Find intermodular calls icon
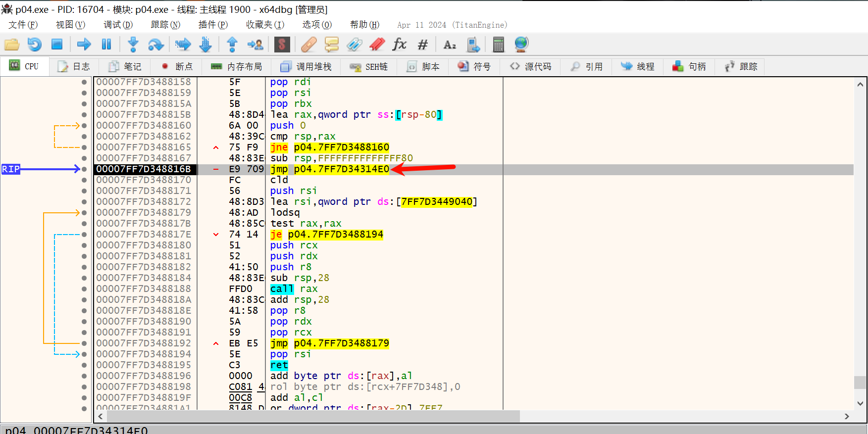The height and width of the screenshot is (434, 868). pos(473,45)
